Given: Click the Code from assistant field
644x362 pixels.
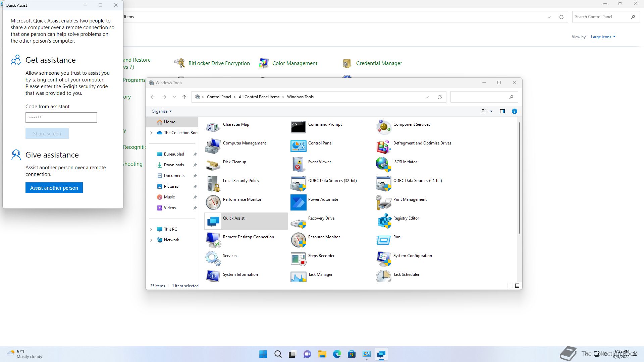Looking at the screenshot, I should (61, 118).
